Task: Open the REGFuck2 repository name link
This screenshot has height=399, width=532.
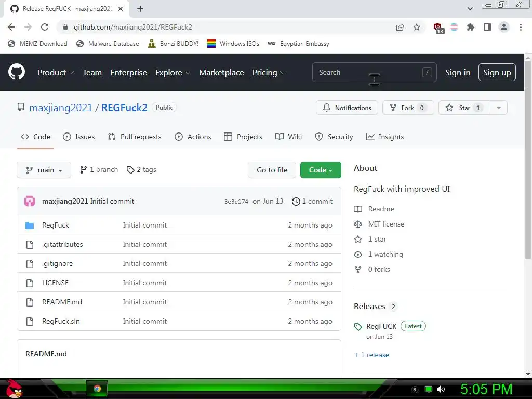Action: tap(124, 108)
